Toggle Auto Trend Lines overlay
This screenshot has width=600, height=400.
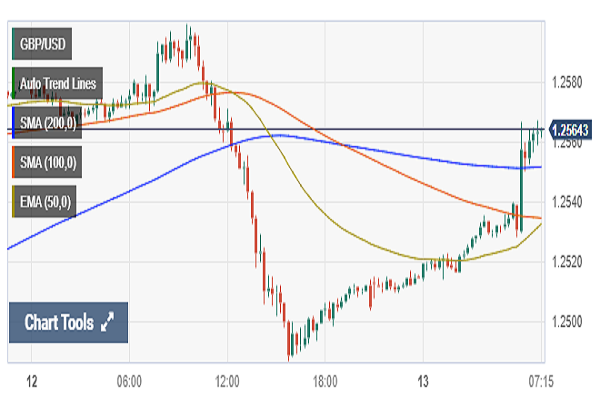[x=58, y=84]
